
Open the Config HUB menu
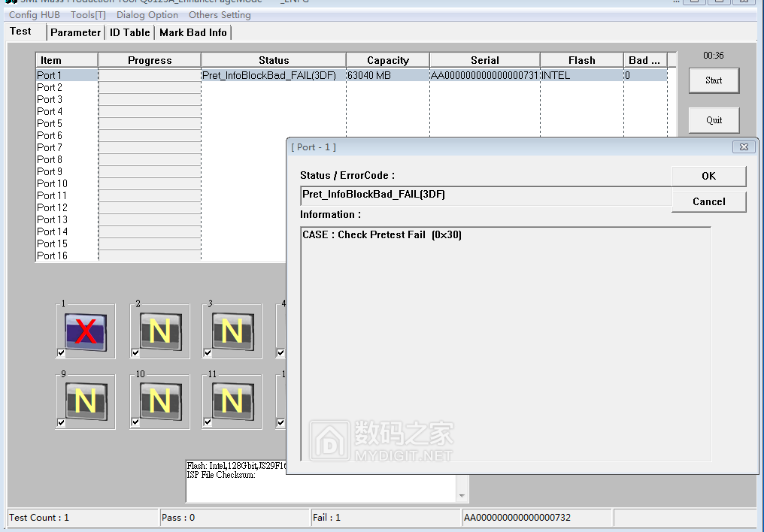34,14
